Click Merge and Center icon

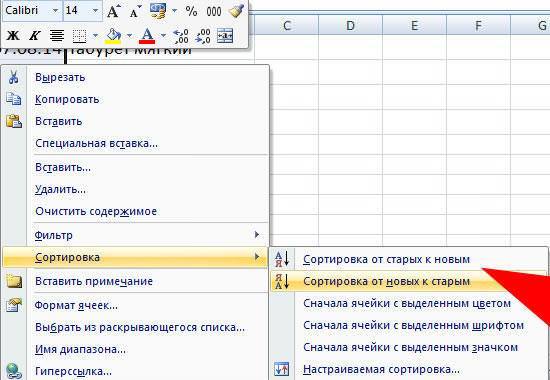pyautogui.click(x=225, y=36)
